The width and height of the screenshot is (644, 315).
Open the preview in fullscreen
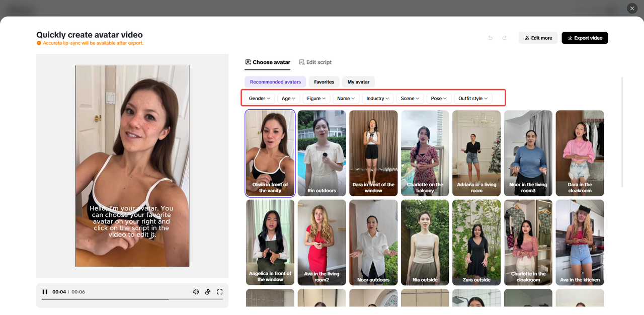click(220, 292)
